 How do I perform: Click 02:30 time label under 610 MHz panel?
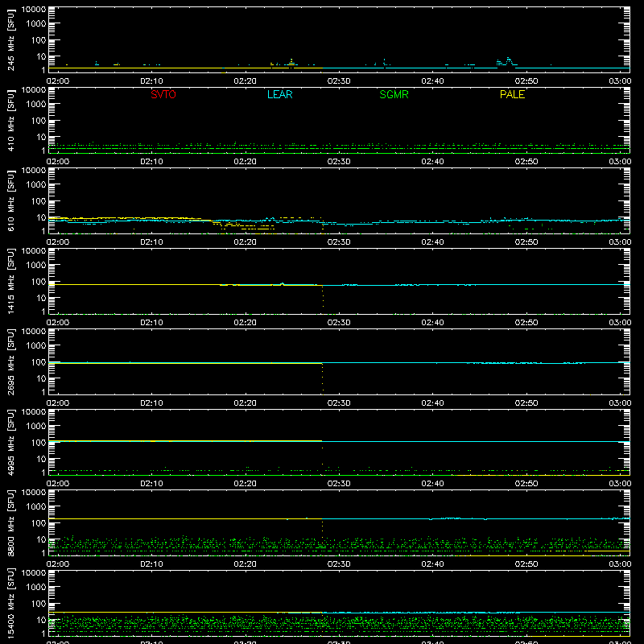339,242
